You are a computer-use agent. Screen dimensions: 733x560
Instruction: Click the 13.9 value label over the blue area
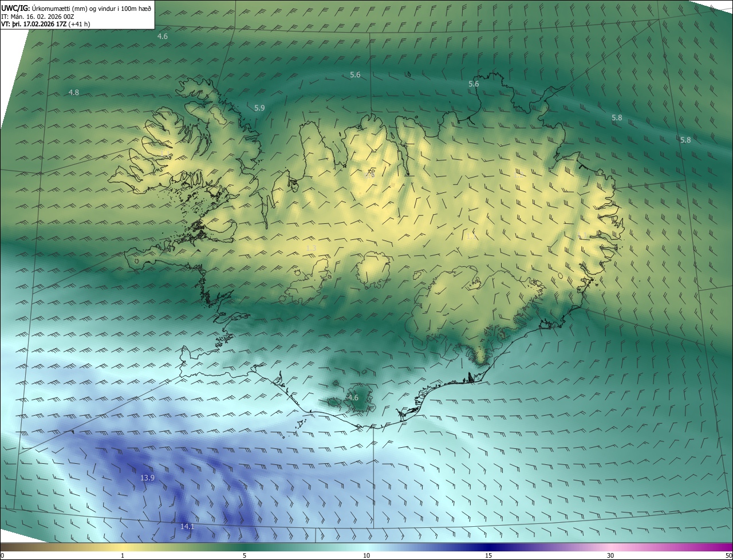coord(147,478)
